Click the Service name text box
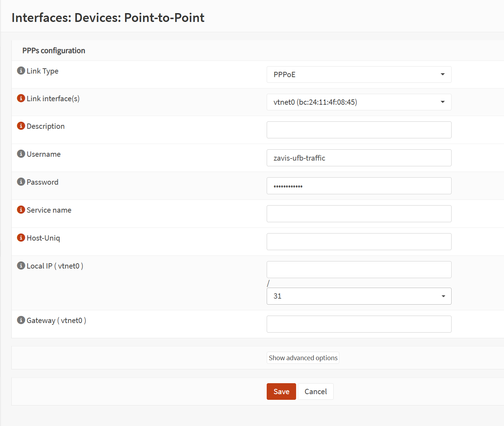The image size is (504, 426). click(x=358, y=214)
